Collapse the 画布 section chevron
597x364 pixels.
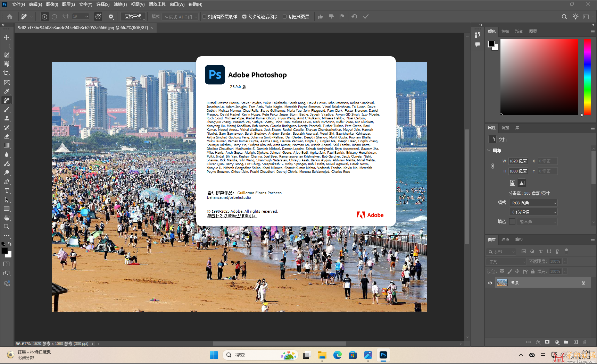tap(489, 151)
